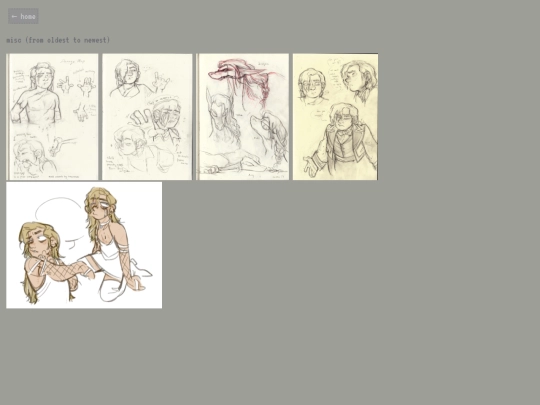Image resolution: width=540 pixels, height=405 pixels.
Task: Open first sketch thumbnail with shirtless figure
Action: point(52,117)
